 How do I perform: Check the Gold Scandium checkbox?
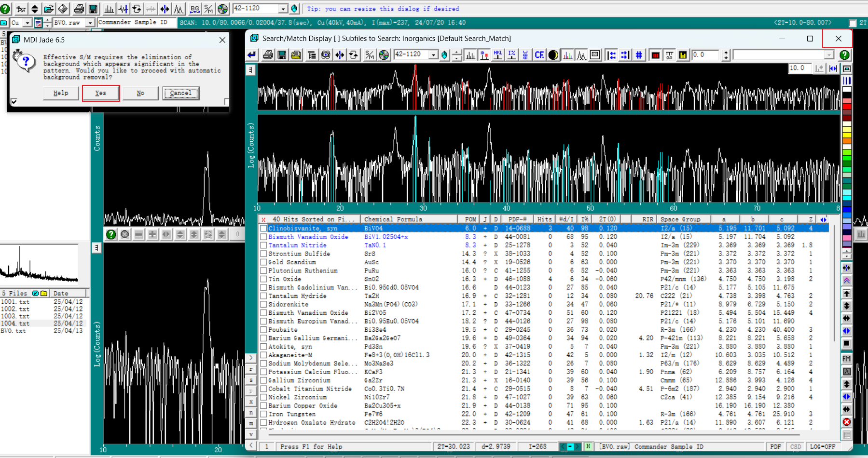(x=263, y=262)
